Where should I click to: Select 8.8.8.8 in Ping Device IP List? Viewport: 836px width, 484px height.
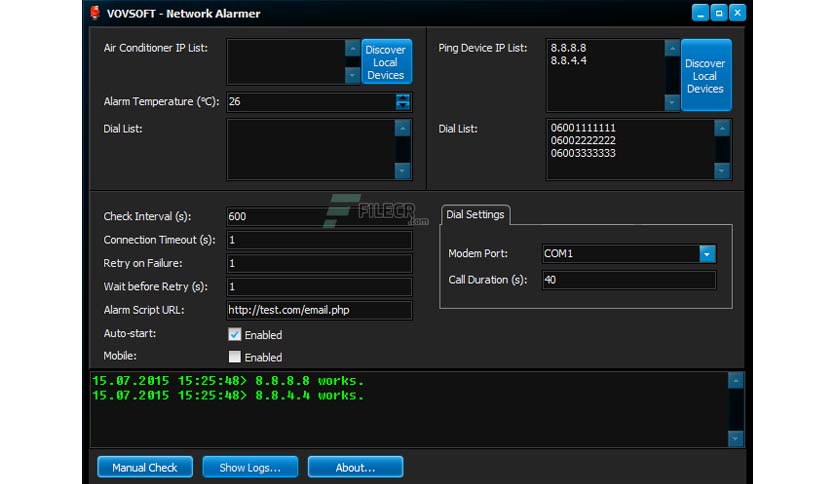pos(568,48)
